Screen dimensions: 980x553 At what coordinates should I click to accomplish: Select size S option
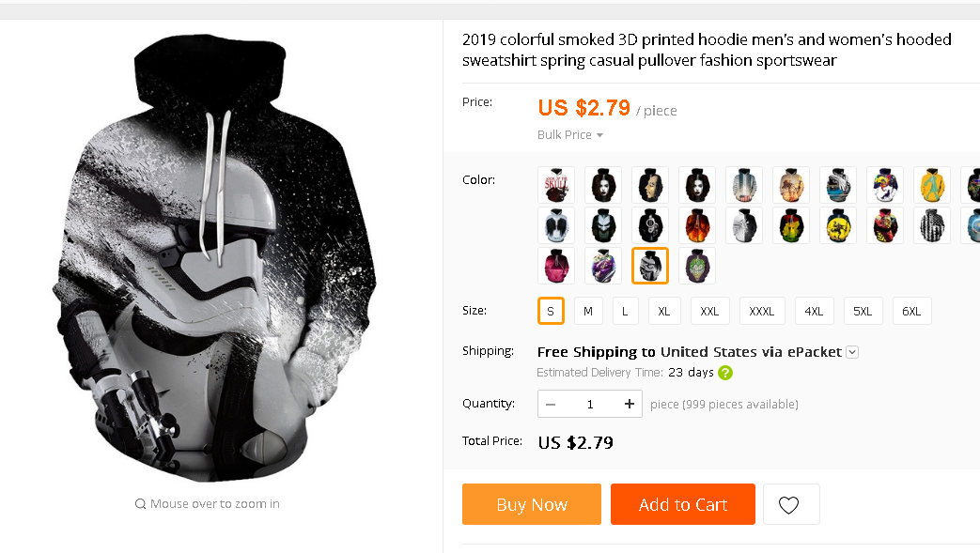click(551, 311)
